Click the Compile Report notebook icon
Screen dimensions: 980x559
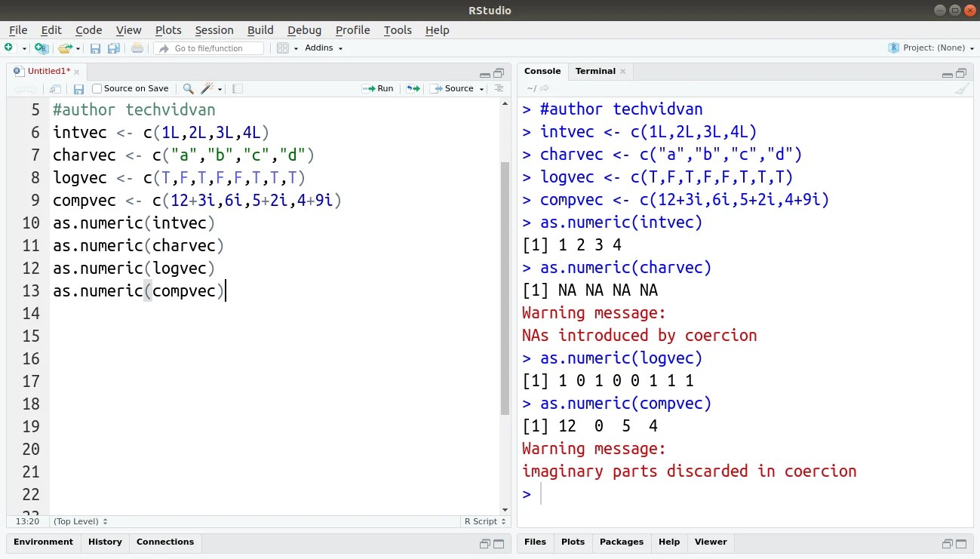[238, 89]
